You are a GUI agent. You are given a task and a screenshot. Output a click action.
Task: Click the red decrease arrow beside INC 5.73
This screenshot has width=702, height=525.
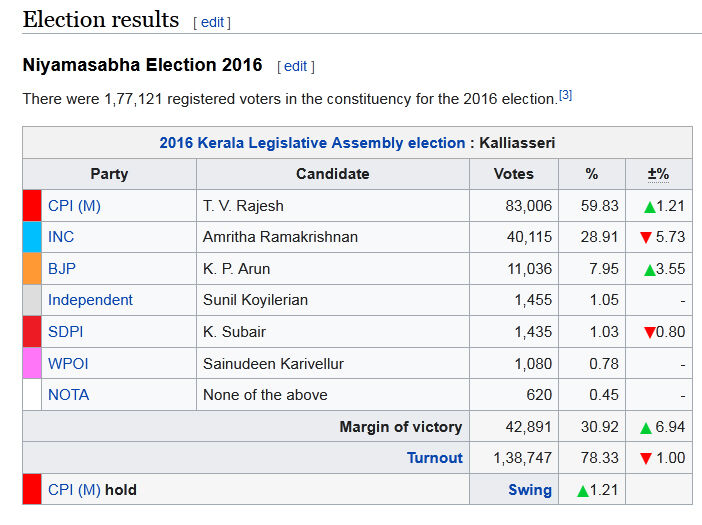[x=646, y=238]
